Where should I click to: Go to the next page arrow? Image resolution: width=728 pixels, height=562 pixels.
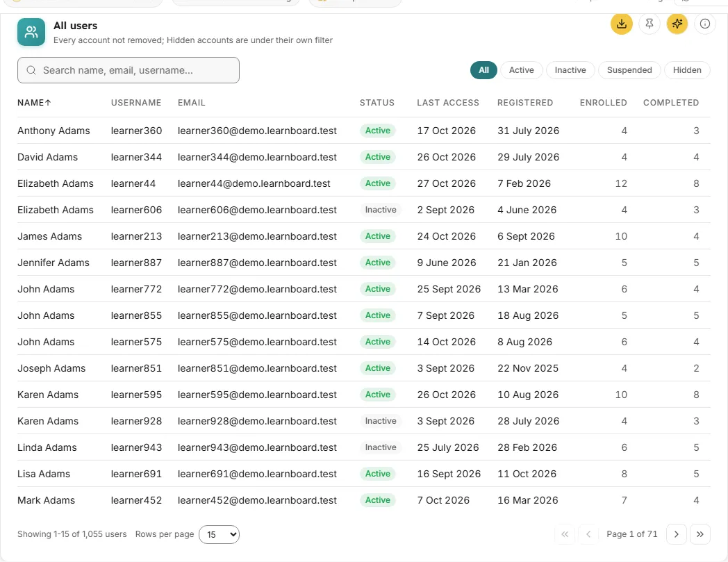tap(676, 534)
